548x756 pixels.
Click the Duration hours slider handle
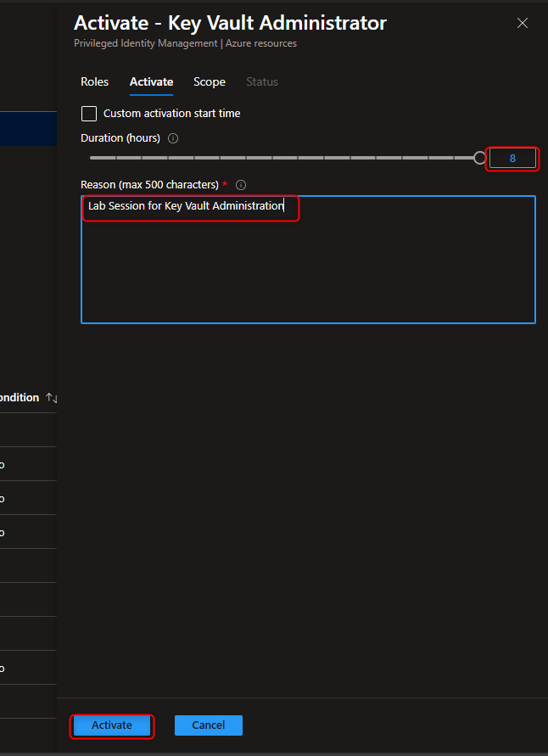(479, 158)
